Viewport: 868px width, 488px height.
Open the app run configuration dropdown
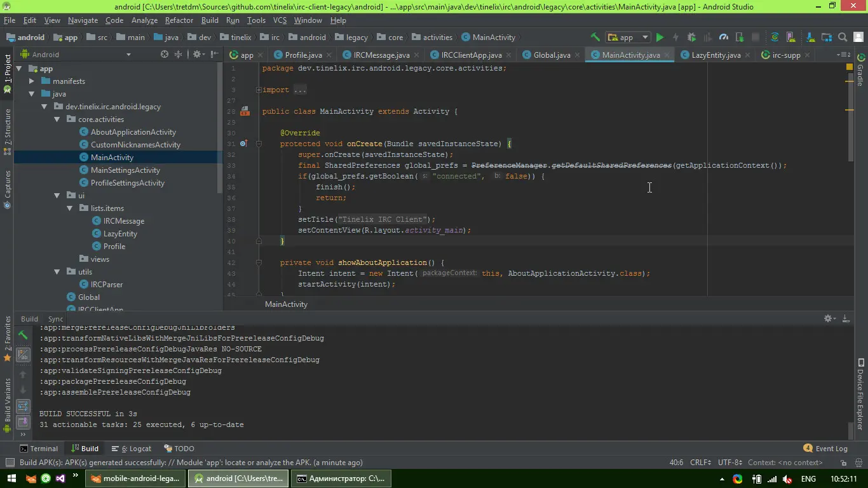pyautogui.click(x=628, y=37)
